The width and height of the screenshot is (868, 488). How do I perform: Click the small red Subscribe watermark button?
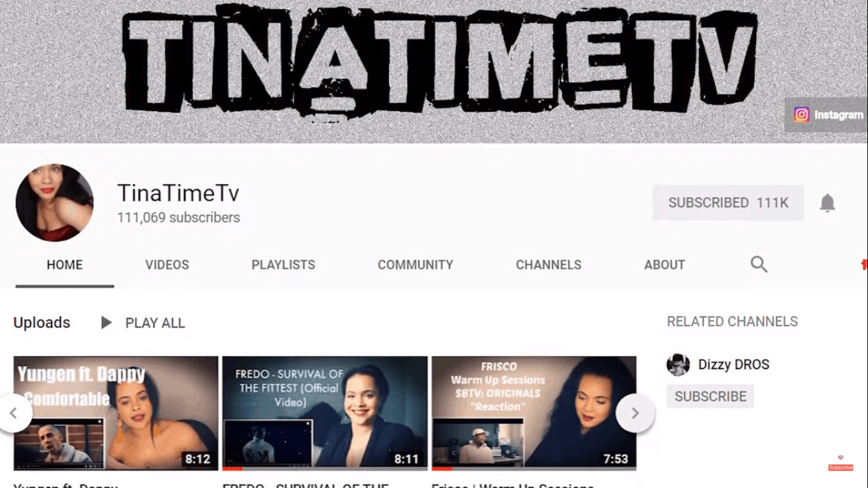click(840, 467)
